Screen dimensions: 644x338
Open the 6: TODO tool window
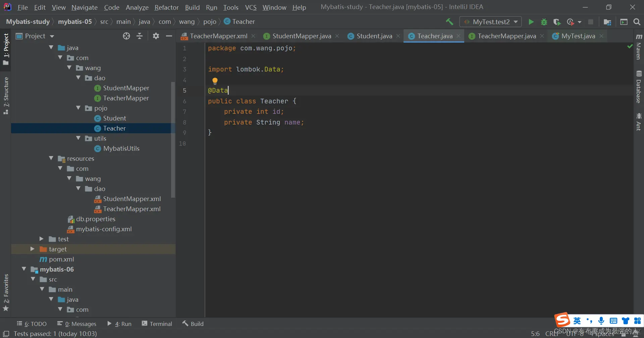pyautogui.click(x=32, y=324)
